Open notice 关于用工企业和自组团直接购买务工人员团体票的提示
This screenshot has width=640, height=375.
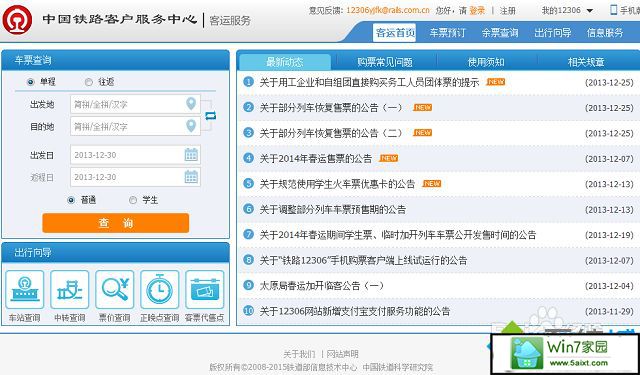[369, 82]
